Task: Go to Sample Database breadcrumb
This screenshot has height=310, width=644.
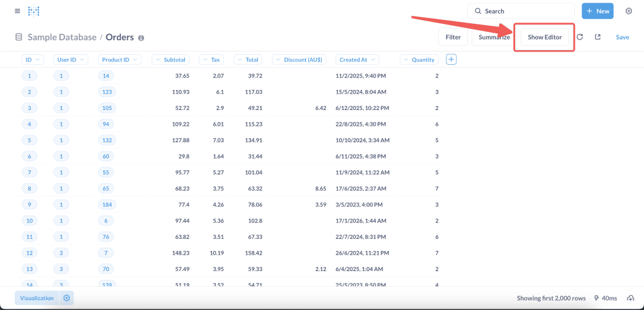Action: [x=62, y=37]
